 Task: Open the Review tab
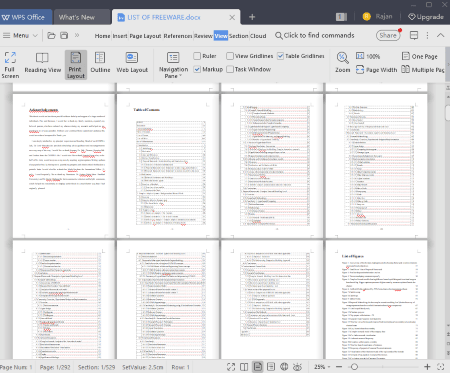pyautogui.click(x=203, y=36)
